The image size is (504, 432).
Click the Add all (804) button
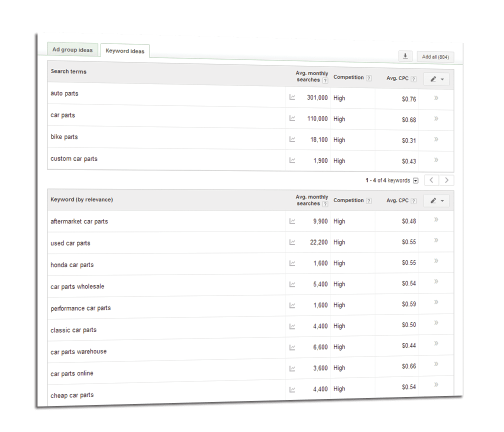coord(434,56)
